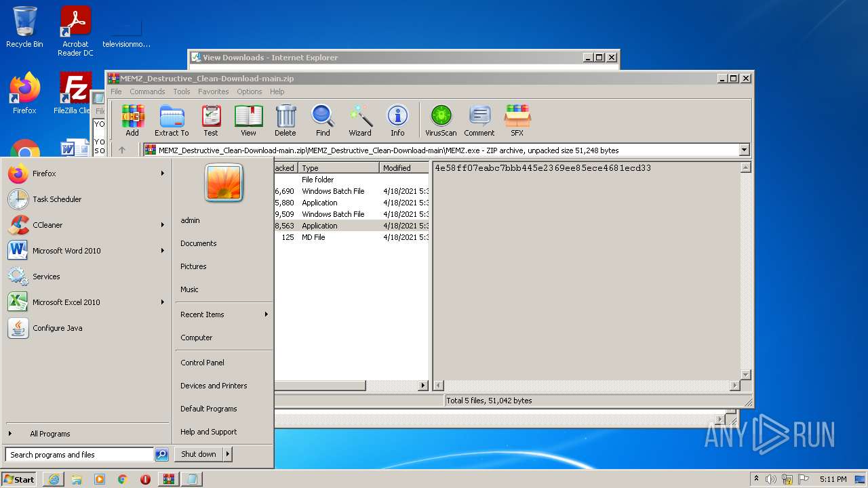Screen dimensions: 868x488
Task: Open the Commands menu
Action: tap(147, 91)
